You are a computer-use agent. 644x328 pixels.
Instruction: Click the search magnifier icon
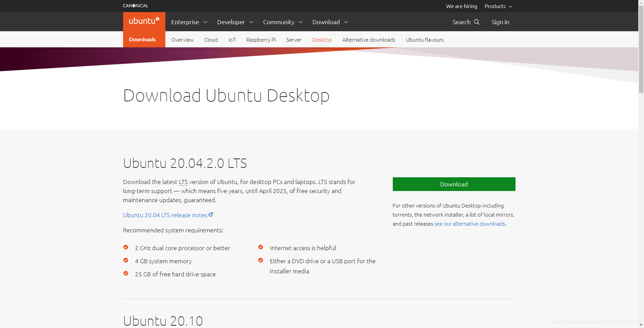477,22
